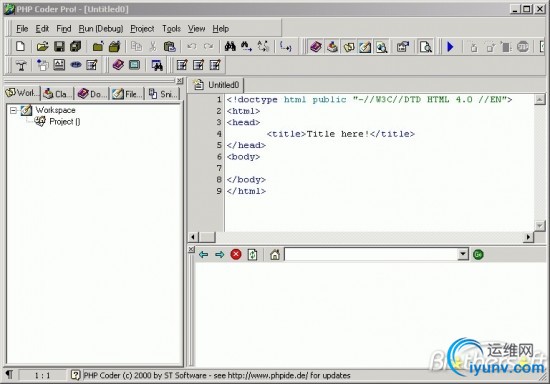Click the print preview page magnifier icon
The height and width of the screenshot is (384, 550).
click(426, 47)
